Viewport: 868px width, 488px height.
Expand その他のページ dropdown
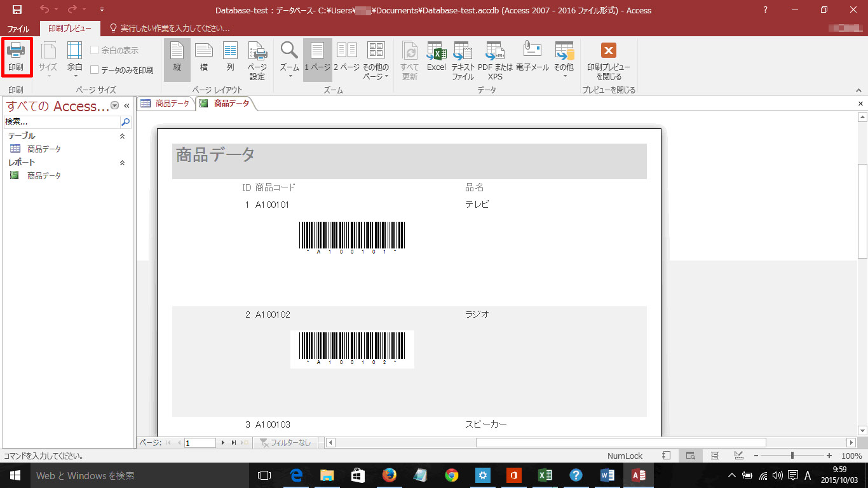[376, 60]
